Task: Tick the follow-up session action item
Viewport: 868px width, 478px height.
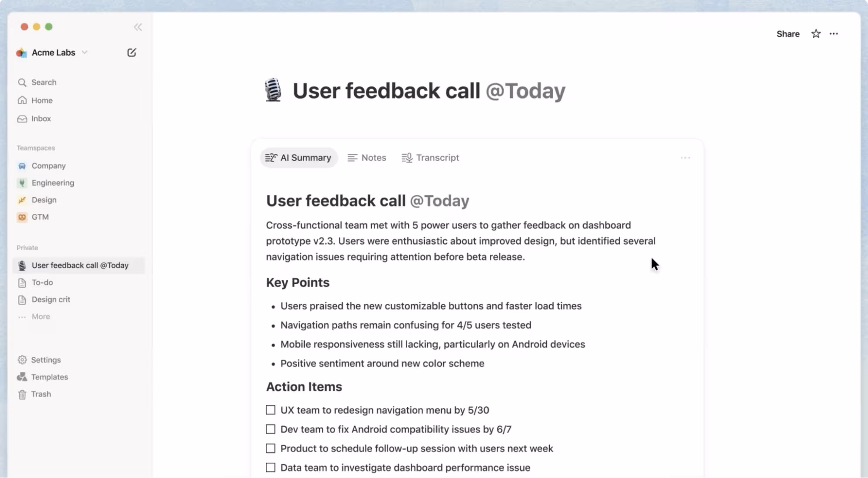Action: point(271,448)
